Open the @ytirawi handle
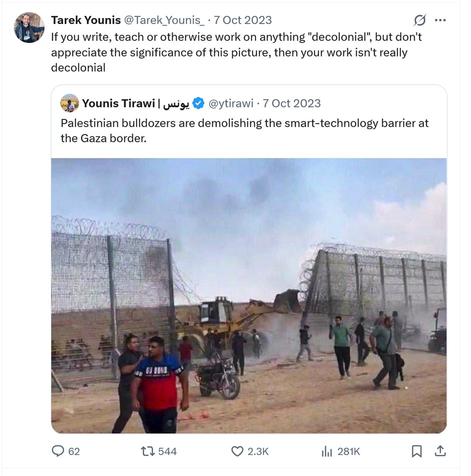 point(231,103)
